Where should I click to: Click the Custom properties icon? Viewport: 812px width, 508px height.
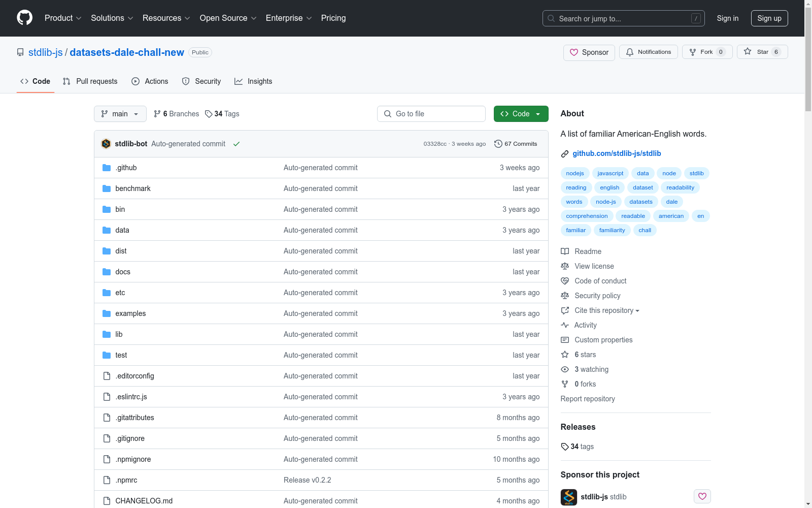click(565, 340)
